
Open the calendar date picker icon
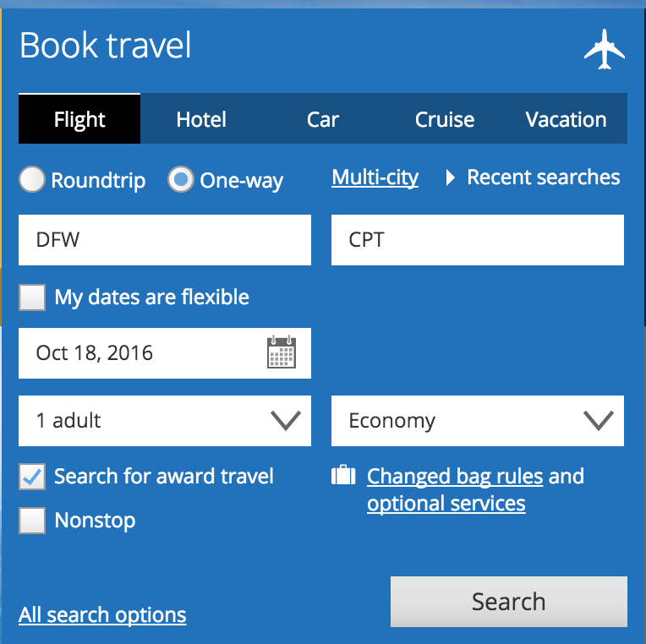(x=282, y=352)
